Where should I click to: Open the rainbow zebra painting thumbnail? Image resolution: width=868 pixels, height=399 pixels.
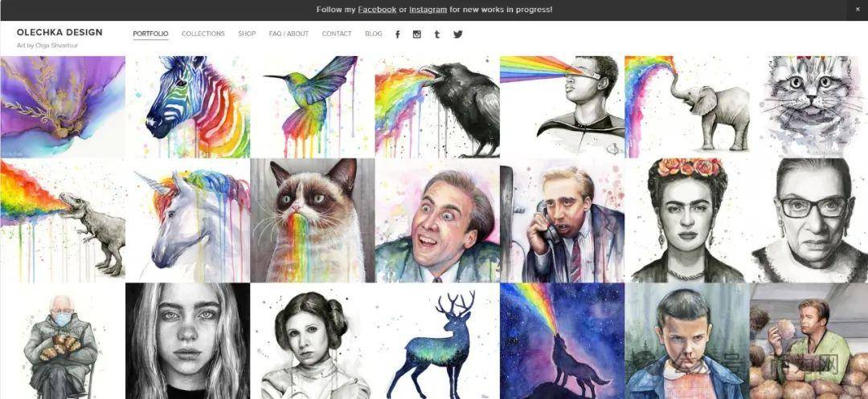187,107
